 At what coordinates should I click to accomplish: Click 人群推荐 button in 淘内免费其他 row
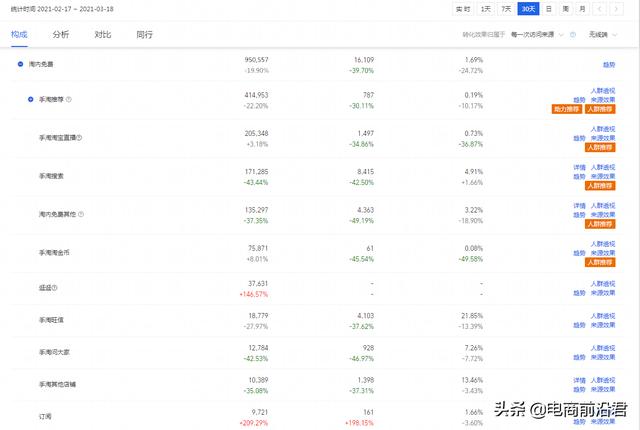[x=600, y=224]
